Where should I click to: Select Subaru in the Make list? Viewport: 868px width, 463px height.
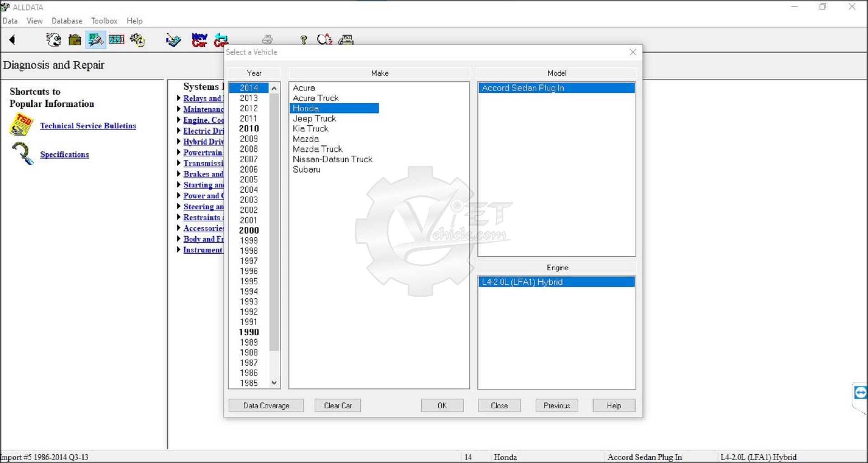click(307, 169)
